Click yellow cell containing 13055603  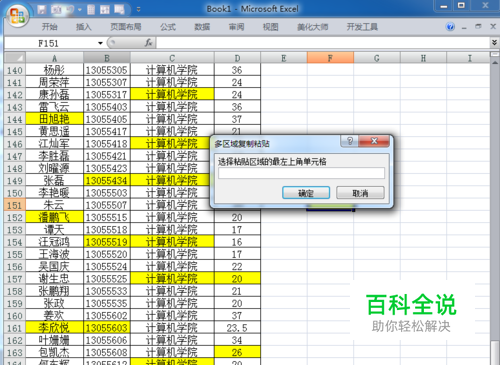point(107,328)
